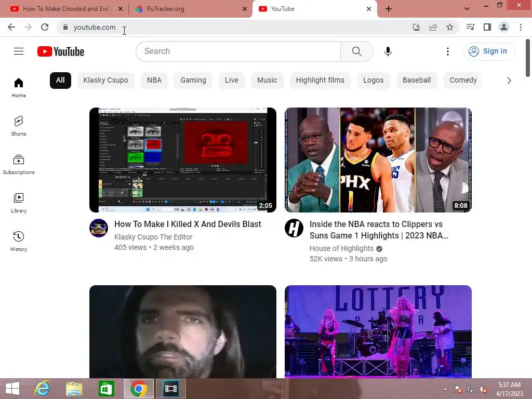Select the Logos chip
The image size is (532, 399).
tap(374, 81)
